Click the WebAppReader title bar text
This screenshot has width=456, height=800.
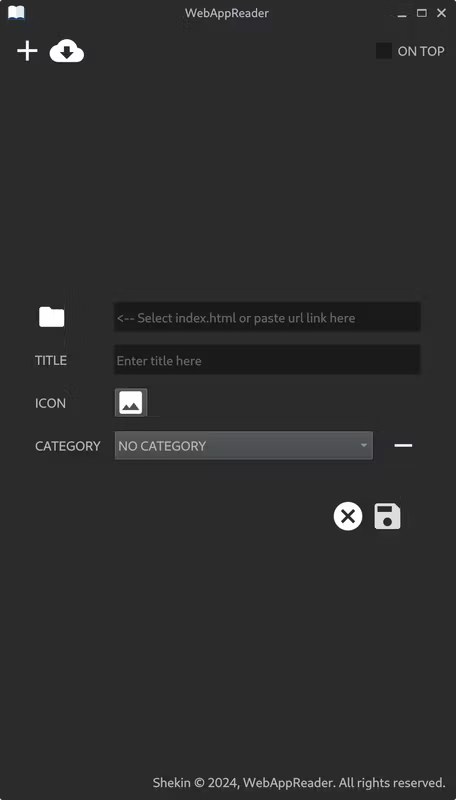click(226, 13)
